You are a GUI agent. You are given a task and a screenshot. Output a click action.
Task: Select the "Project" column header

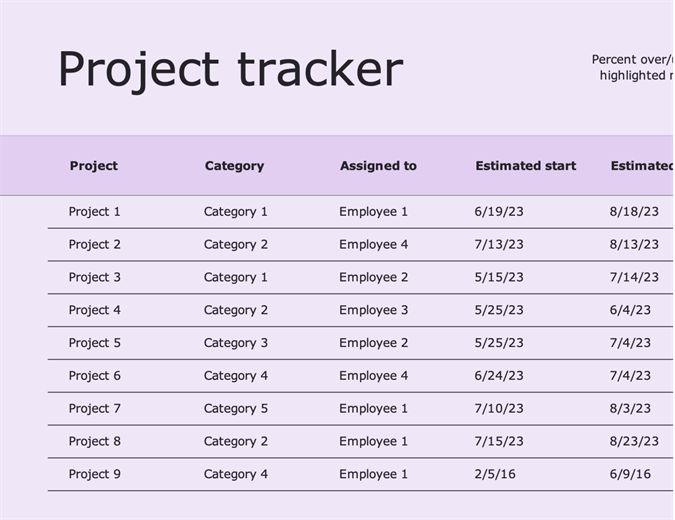coord(93,166)
